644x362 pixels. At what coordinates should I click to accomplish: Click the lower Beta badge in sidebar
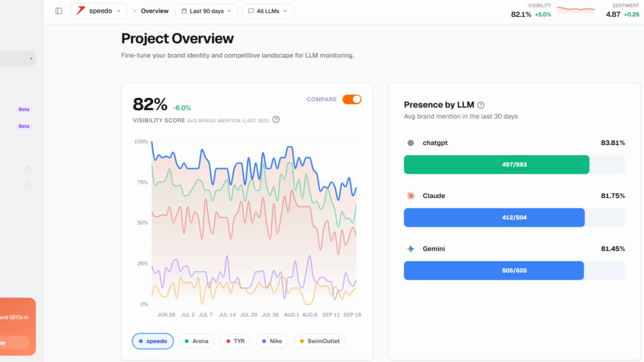(24, 126)
